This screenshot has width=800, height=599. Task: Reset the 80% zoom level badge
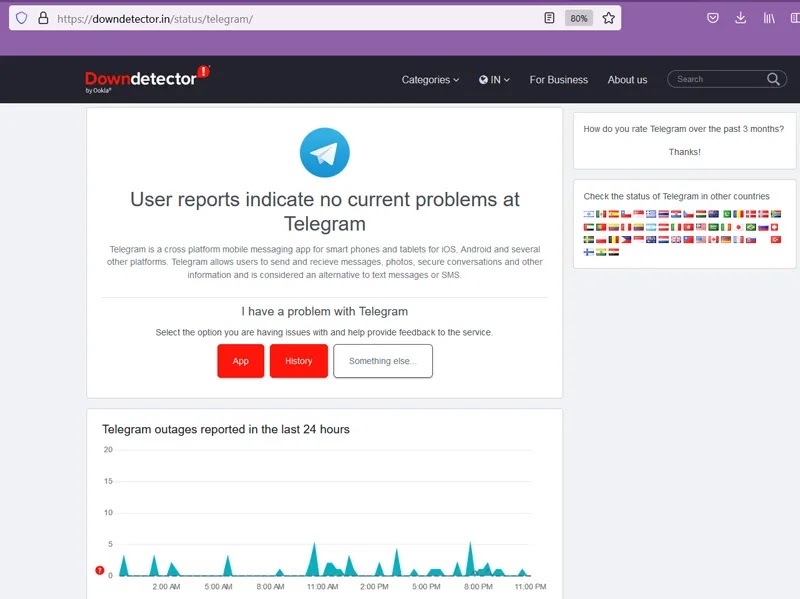[x=579, y=18]
